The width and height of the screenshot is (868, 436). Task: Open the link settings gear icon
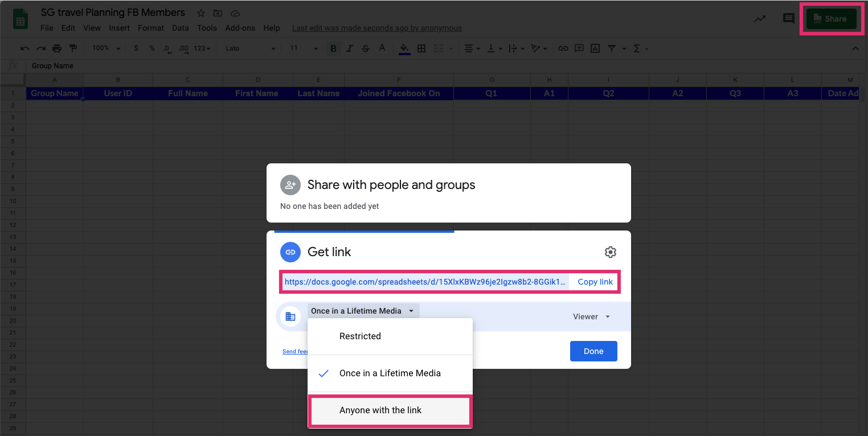(x=611, y=252)
